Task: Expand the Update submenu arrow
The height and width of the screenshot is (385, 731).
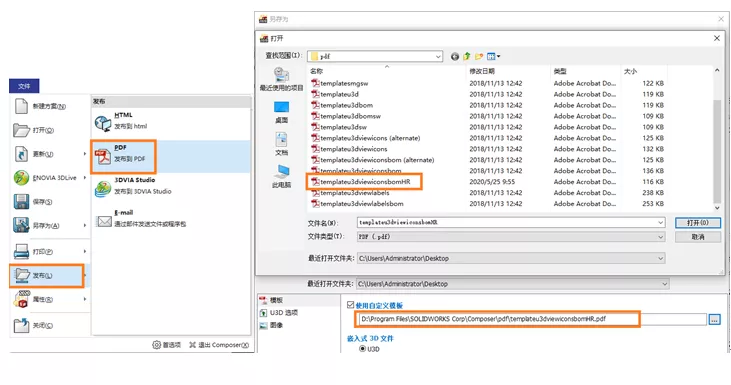Action: click(x=85, y=154)
